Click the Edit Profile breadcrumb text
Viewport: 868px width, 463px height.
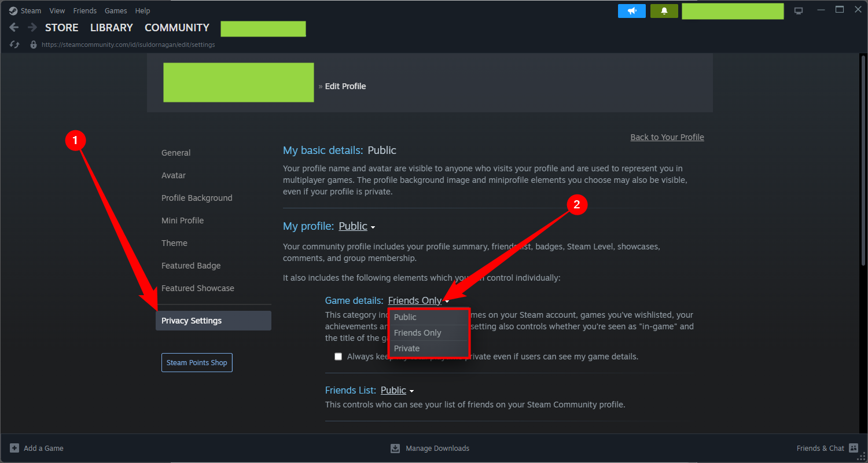[345, 86]
